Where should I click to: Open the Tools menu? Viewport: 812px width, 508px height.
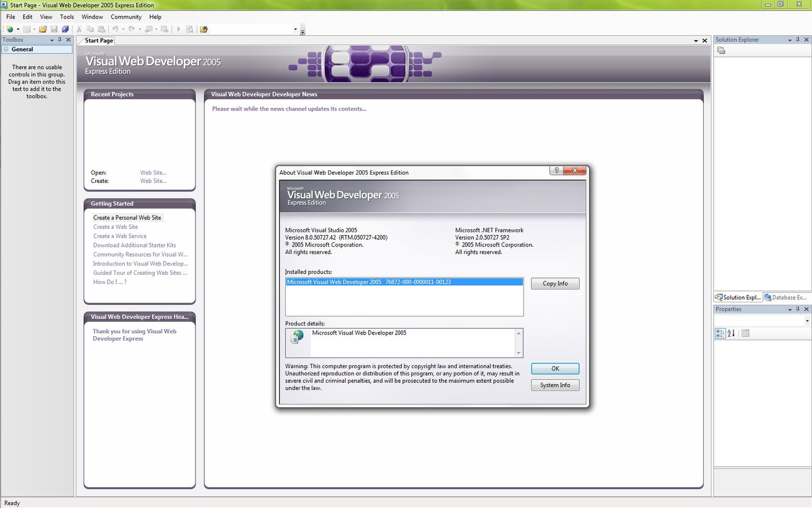pos(67,16)
